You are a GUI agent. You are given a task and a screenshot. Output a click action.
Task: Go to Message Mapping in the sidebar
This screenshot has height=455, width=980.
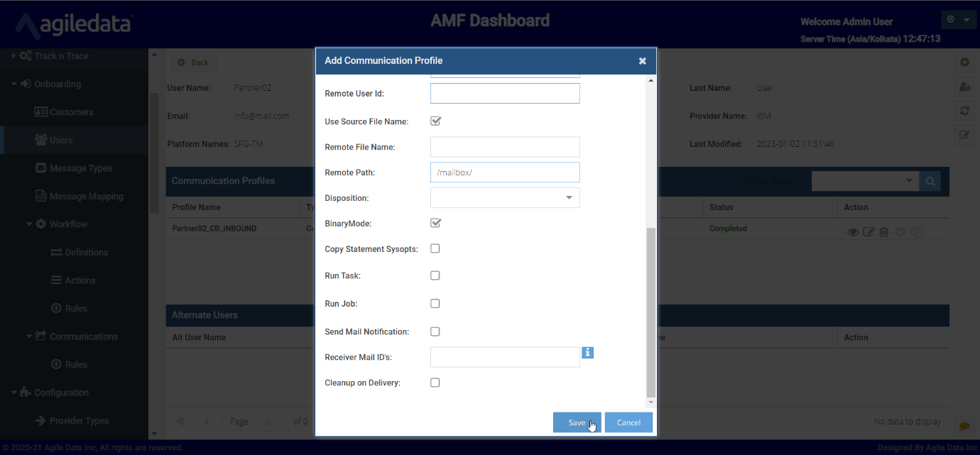pyautogui.click(x=86, y=197)
